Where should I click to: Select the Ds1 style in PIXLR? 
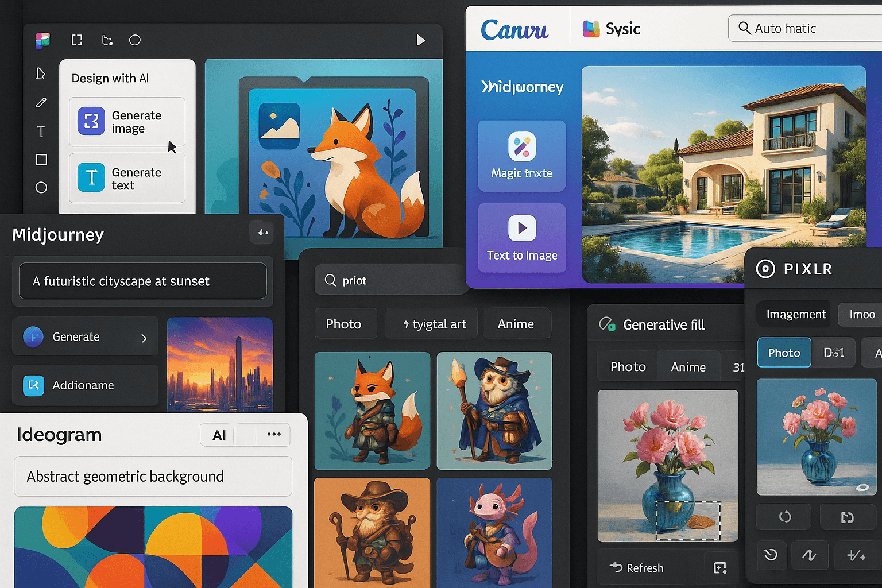point(834,353)
